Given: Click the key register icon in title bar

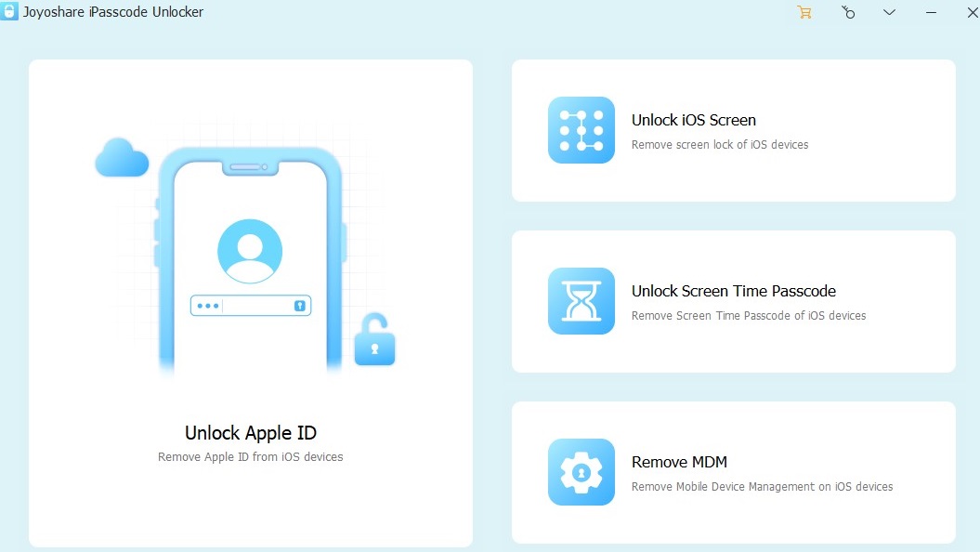Looking at the screenshot, I should click(847, 12).
